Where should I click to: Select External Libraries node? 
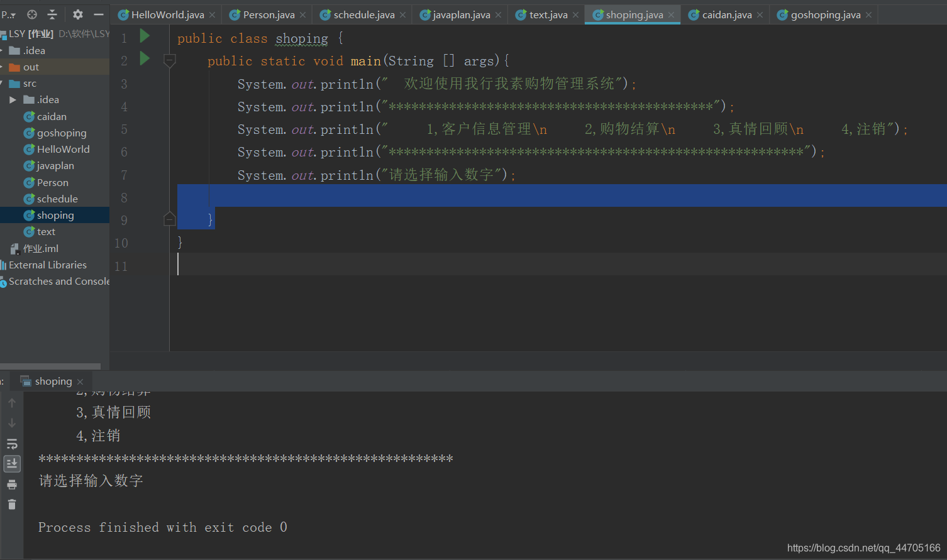pyautogui.click(x=55, y=265)
